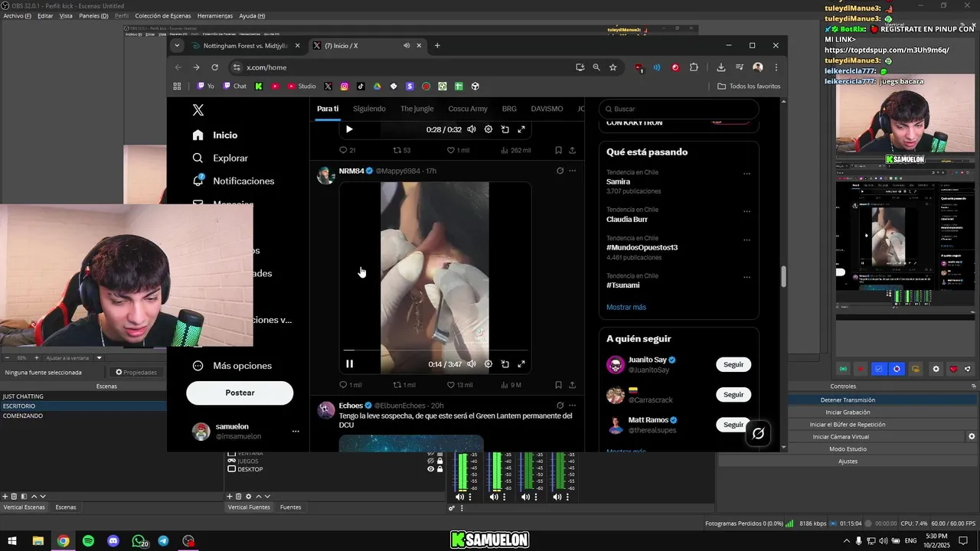This screenshot has height=551, width=980.
Task: Open Notificaciones bell in sidebar
Action: 198,181
